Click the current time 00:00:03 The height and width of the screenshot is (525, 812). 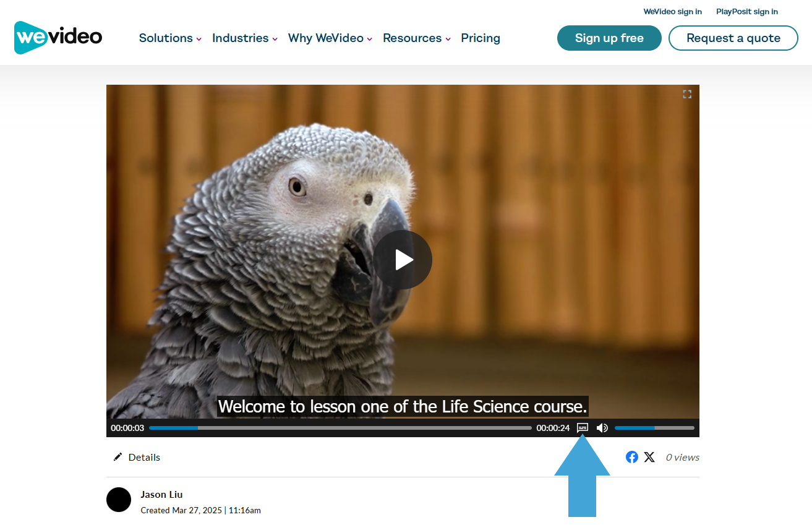127,428
